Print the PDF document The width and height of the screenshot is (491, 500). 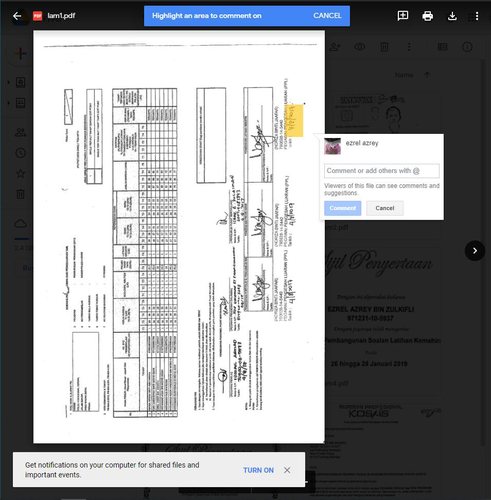point(427,16)
